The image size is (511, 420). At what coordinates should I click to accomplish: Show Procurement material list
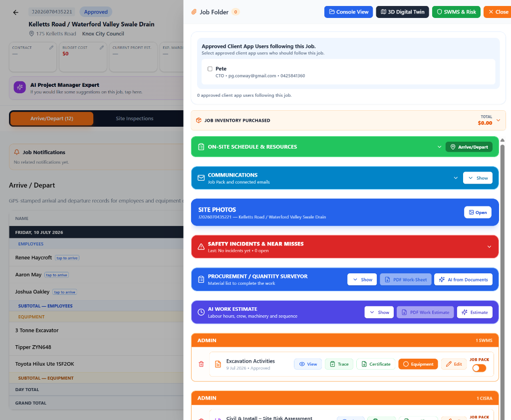click(x=362, y=279)
